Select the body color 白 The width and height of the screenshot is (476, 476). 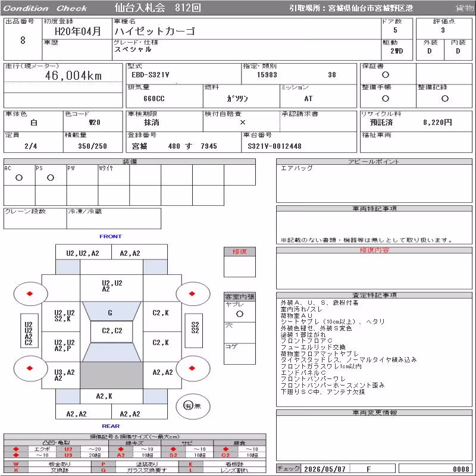coord(34,123)
